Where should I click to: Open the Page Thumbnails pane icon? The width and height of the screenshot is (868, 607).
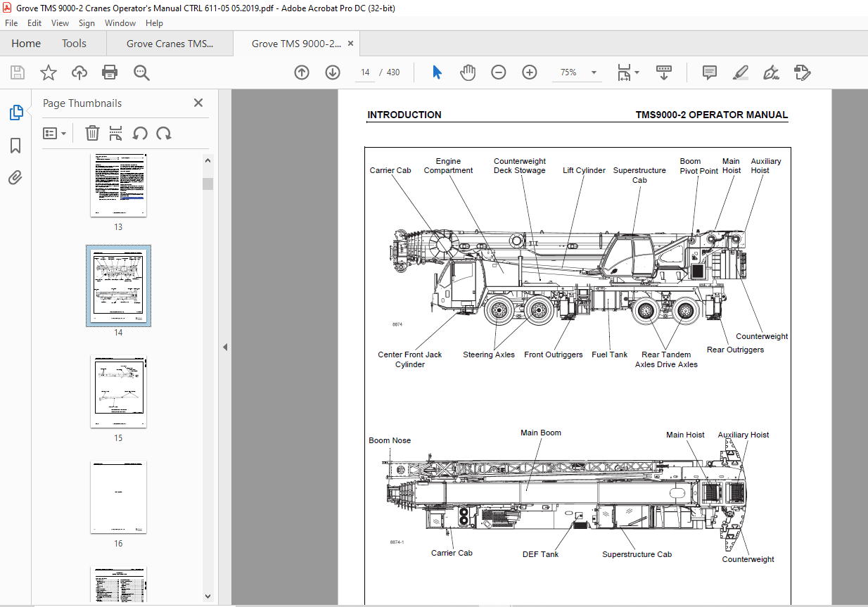[x=15, y=113]
